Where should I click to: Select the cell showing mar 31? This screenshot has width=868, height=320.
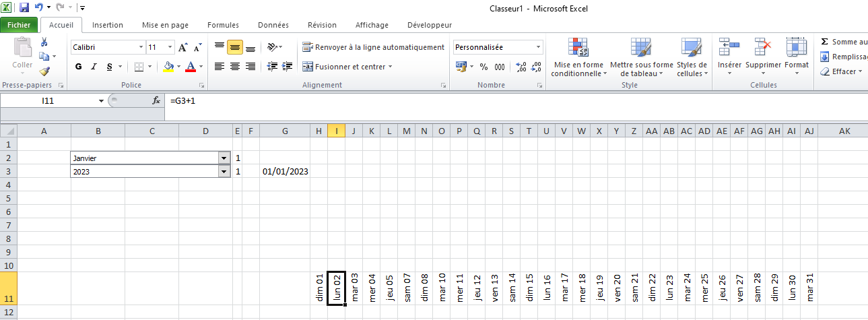(x=809, y=288)
